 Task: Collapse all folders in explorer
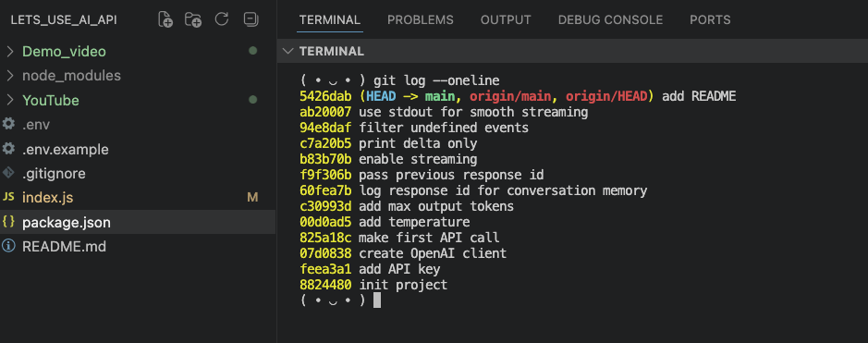pyautogui.click(x=251, y=19)
